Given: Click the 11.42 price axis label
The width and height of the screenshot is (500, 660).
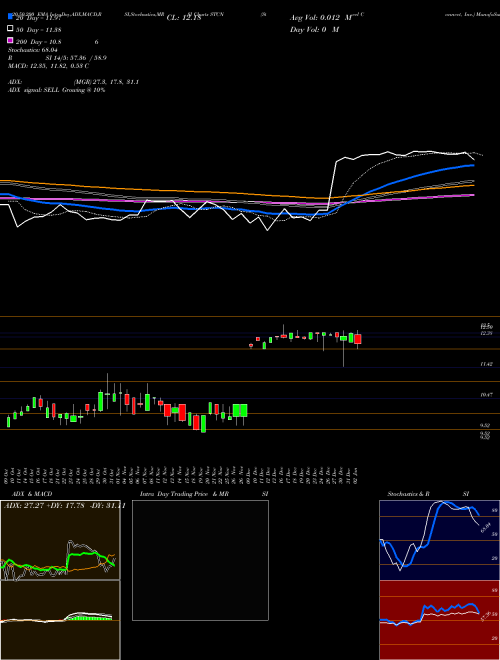Looking at the screenshot, I should point(486,364).
